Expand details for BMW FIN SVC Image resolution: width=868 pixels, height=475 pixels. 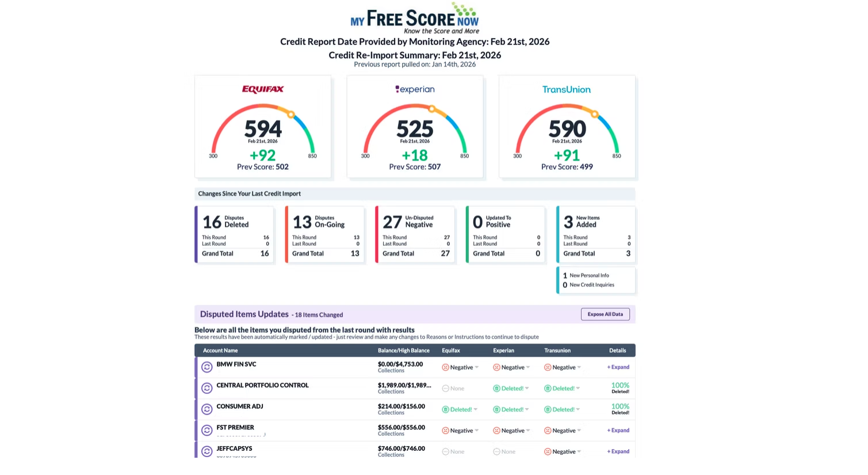(x=618, y=367)
